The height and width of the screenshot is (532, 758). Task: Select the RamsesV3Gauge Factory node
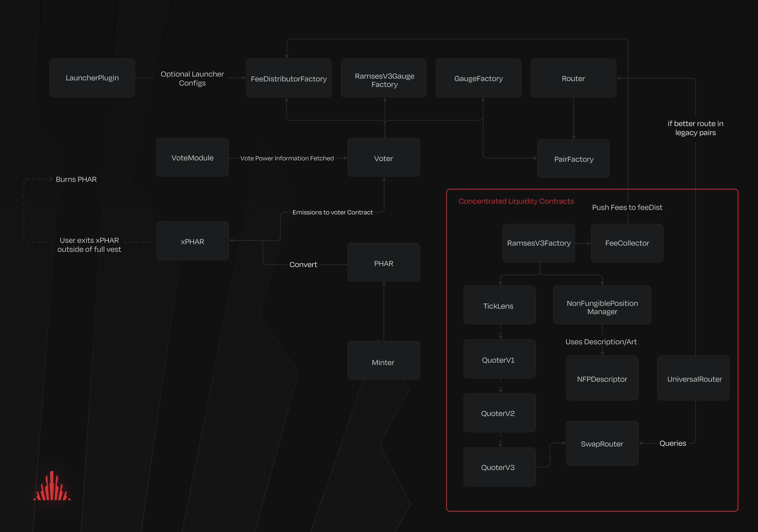[384, 78]
